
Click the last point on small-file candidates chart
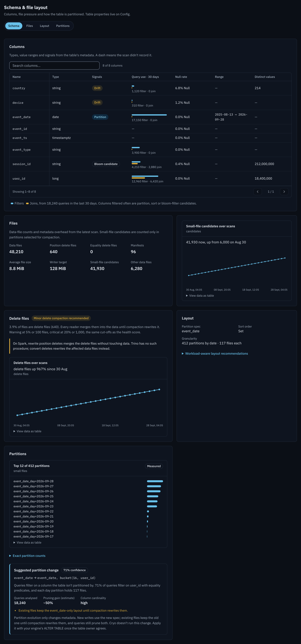tap(285, 258)
